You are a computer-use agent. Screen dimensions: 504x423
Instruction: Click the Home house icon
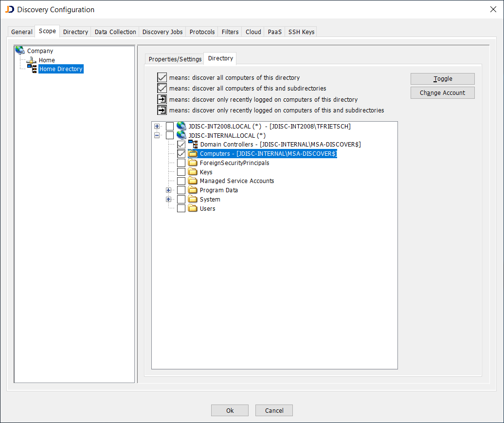point(30,59)
